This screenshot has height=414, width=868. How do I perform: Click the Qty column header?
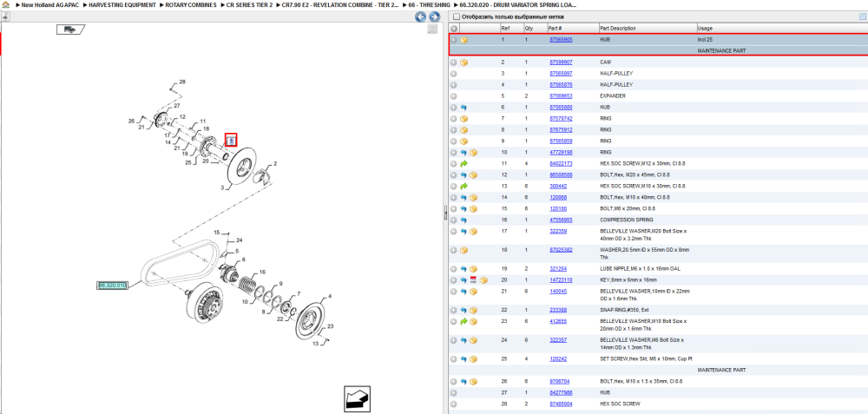tap(529, 29)
